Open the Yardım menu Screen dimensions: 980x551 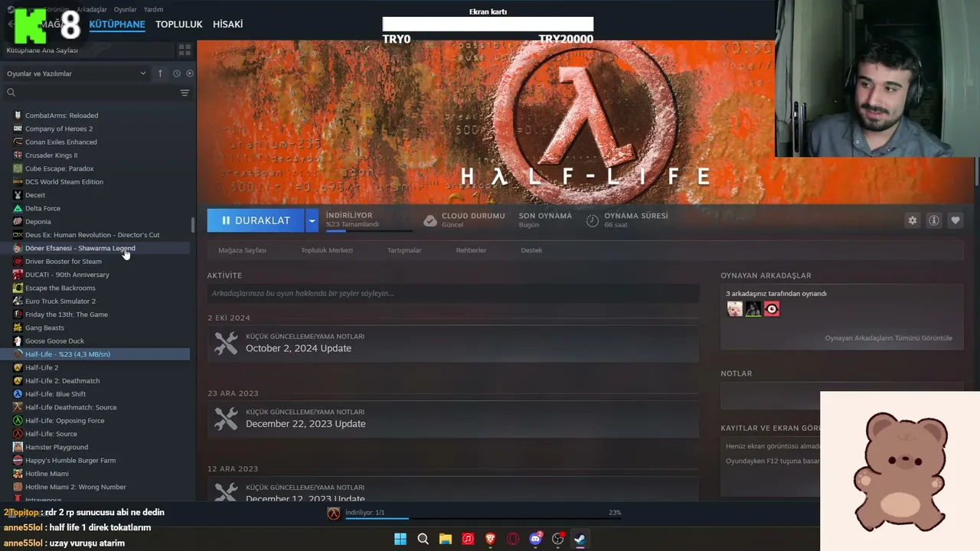pyautogui.click(x=153, y=9)
